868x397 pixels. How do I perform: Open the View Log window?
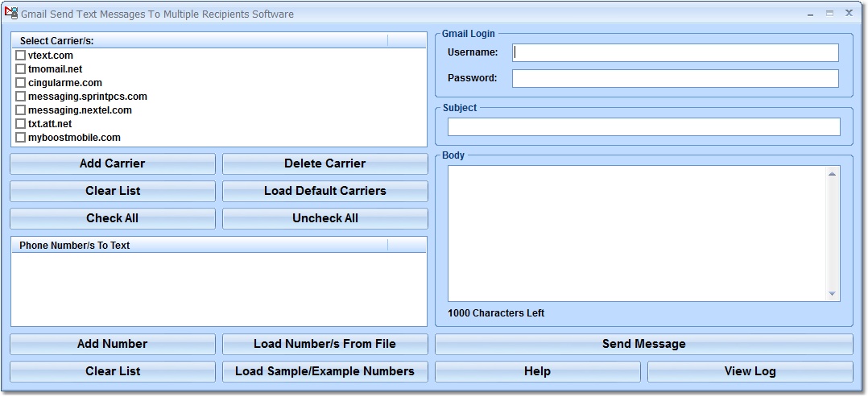point(750,371)
